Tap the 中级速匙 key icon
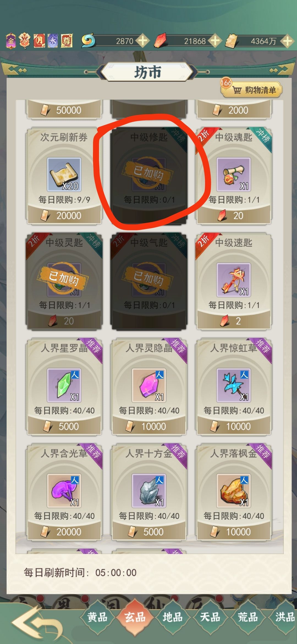Viewport: 297px width, 644px height. [x=233, y=280]
